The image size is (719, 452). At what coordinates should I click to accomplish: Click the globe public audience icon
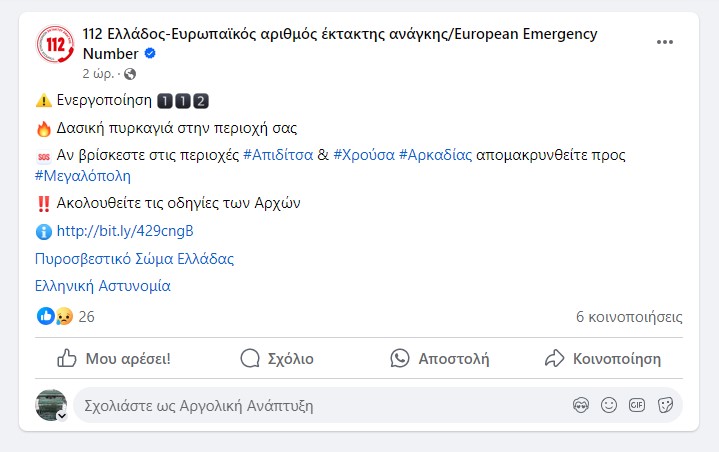click(x=130, y=74)
